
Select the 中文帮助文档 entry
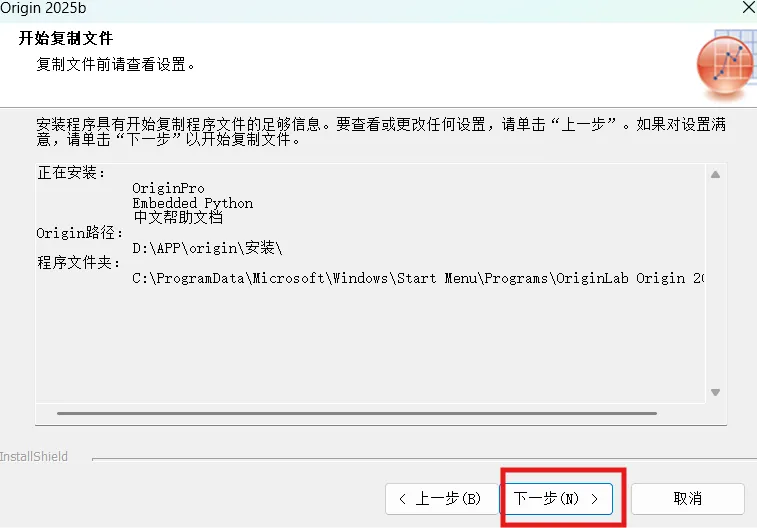coord(178,218)
